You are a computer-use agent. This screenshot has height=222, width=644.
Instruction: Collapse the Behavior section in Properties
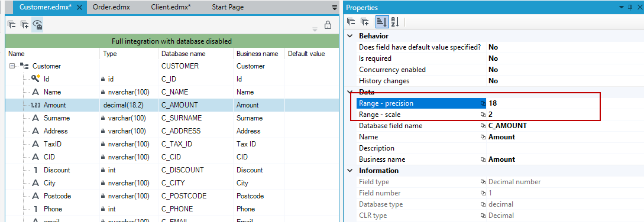(x=350, y=36)
